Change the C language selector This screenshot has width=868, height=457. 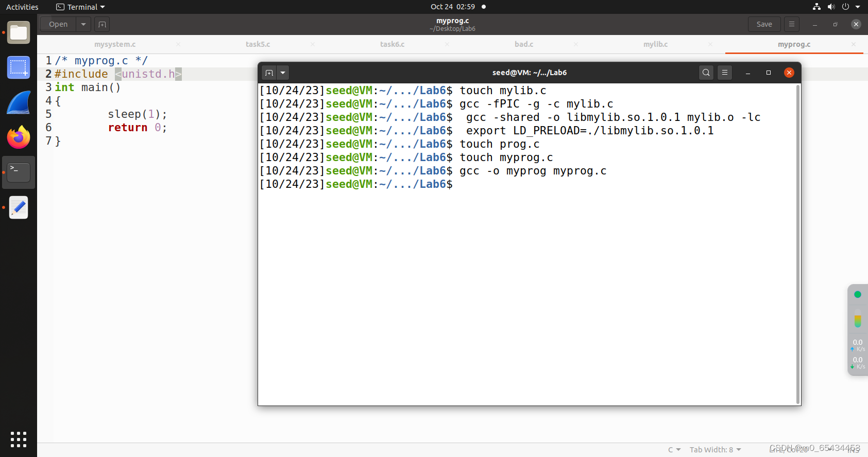click(674, 450)
